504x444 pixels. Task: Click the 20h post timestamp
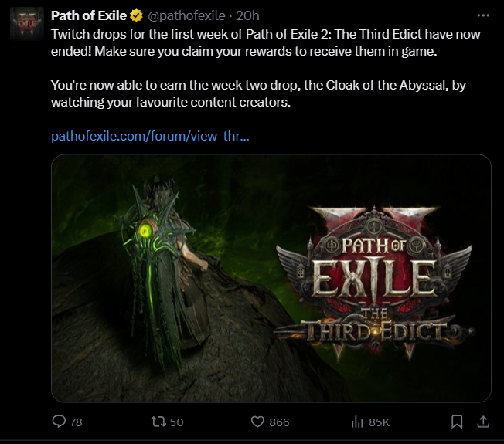[x=247, y=15]
